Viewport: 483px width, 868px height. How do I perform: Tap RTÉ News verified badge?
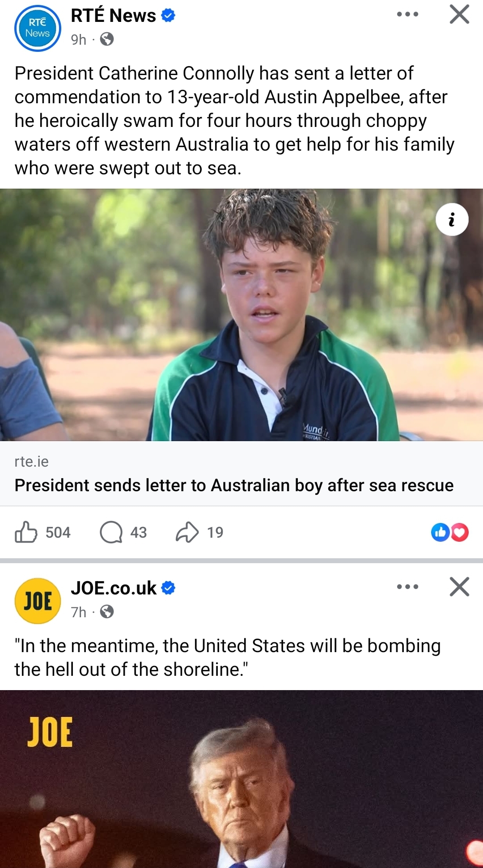168,16
